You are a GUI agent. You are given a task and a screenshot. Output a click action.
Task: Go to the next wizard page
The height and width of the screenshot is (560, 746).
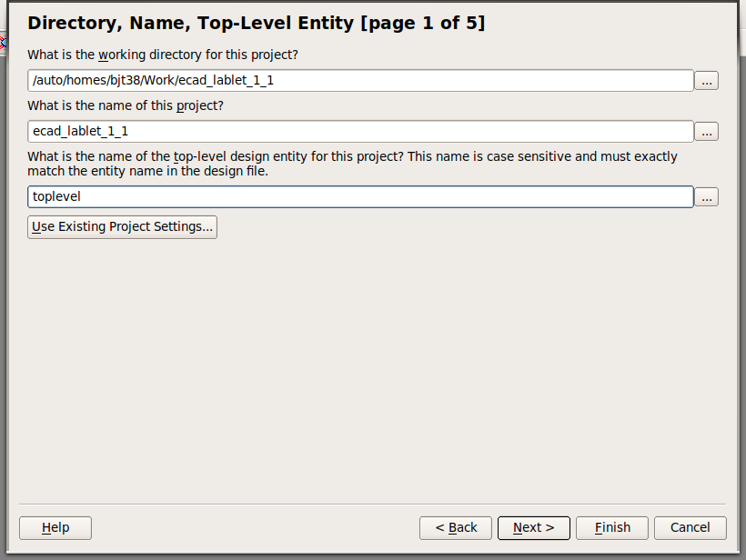tap(533, 527)
